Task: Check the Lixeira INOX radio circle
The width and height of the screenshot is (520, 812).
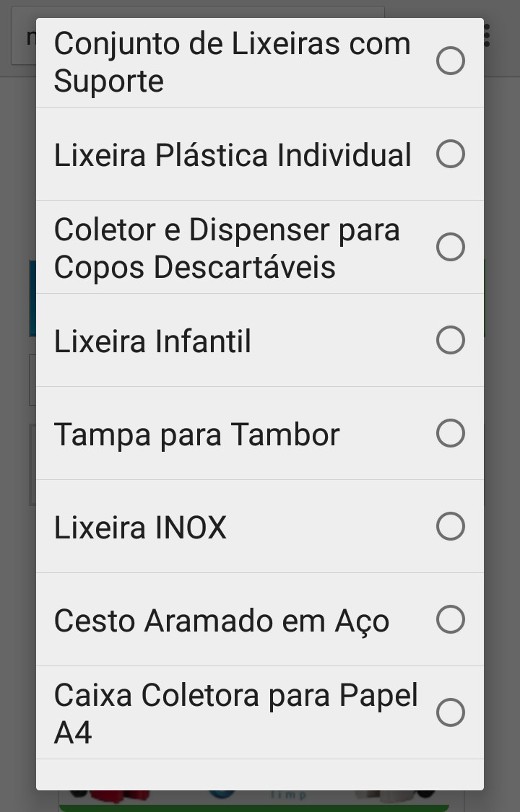Action: (x=451, y=526)
